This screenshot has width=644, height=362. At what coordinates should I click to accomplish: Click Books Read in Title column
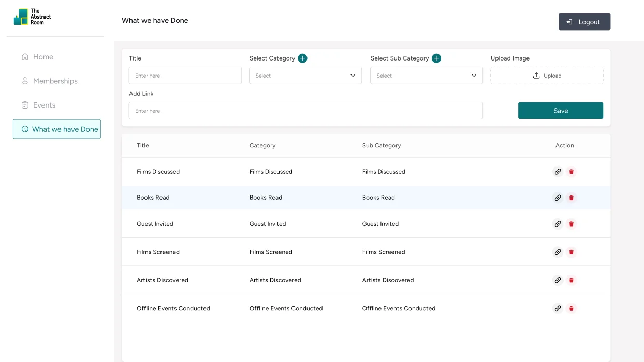point(153,198)
